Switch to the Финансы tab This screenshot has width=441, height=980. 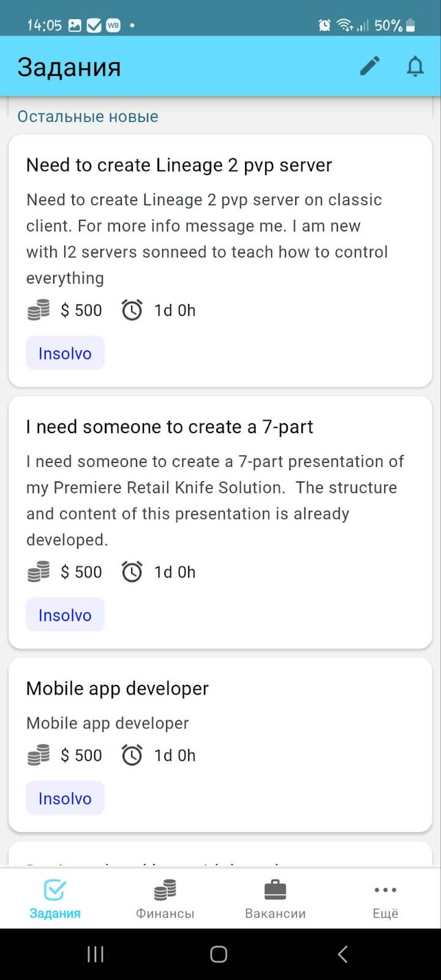pyautogui.click(x=165, y=899)
